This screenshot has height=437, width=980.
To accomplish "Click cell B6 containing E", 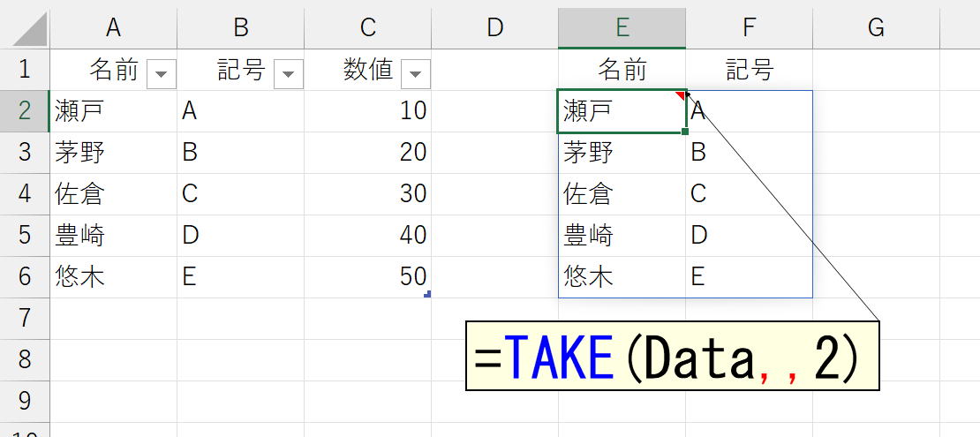I will (241, 277).
